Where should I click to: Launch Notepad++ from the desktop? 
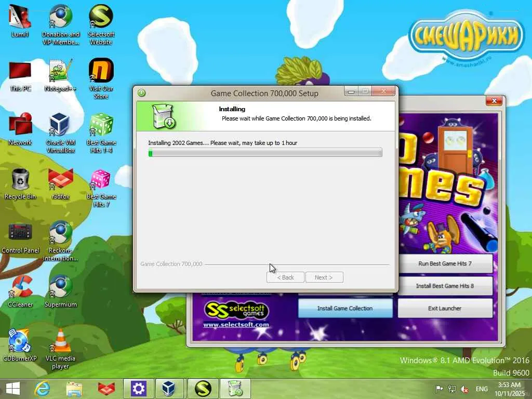pyautogui.click(x=60, y=75)
